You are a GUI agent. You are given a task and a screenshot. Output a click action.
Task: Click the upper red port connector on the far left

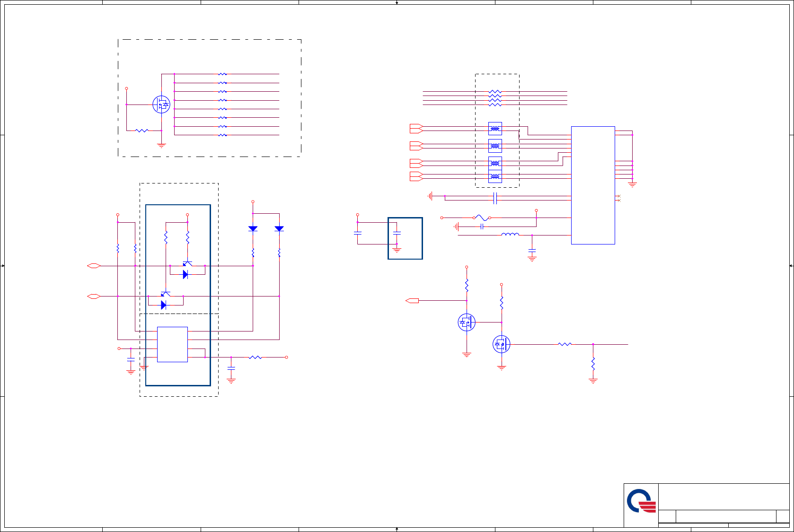click(94, 266)
